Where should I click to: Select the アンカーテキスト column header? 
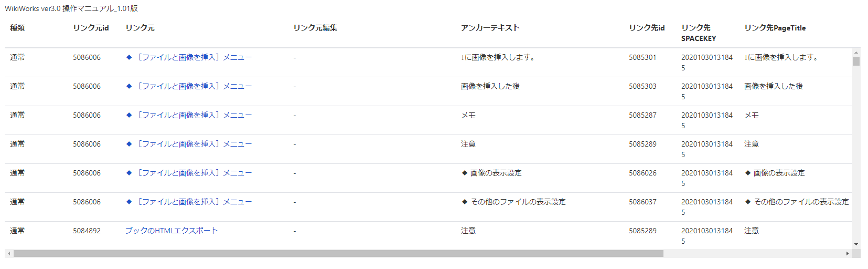pos(490,28)
